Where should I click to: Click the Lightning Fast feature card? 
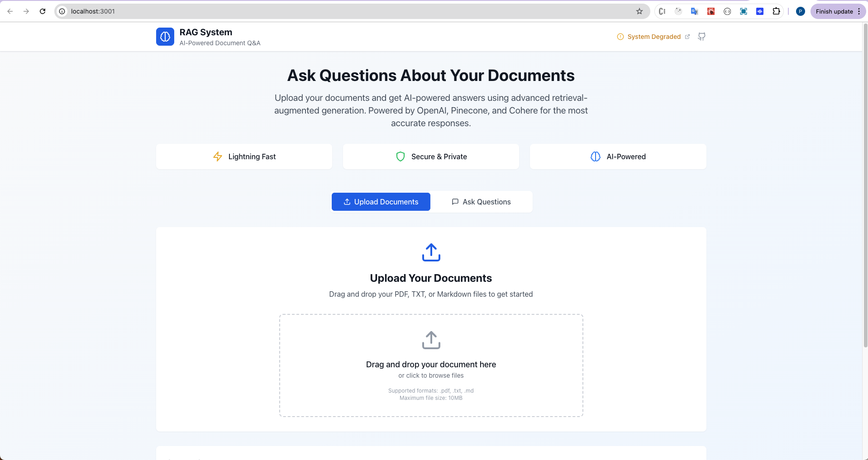click(244, 156)
